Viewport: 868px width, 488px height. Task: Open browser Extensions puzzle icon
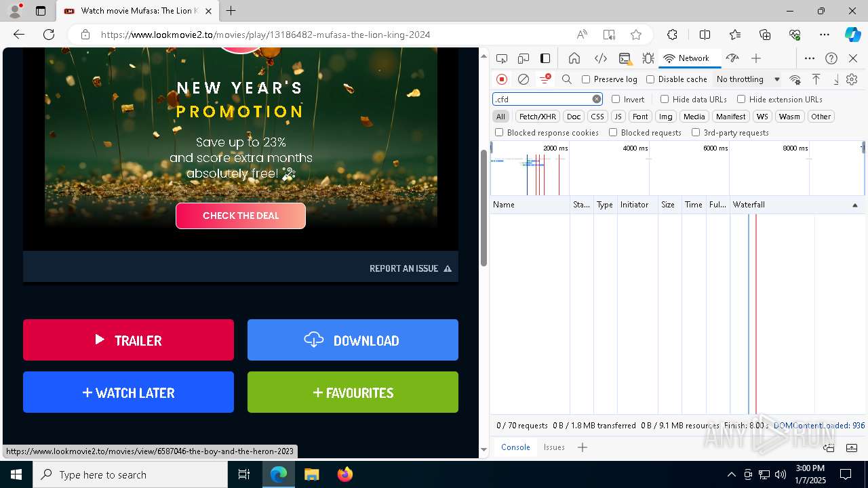click(x=672, y=35)
